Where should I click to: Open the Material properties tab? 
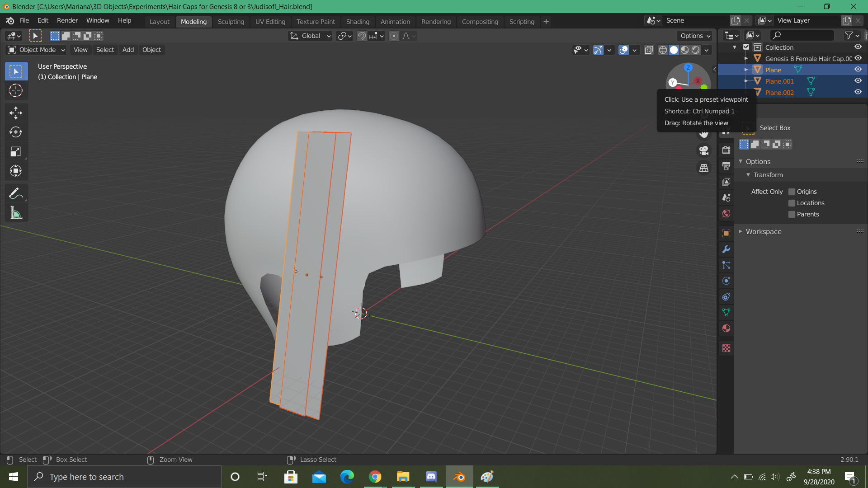(726, 328)
